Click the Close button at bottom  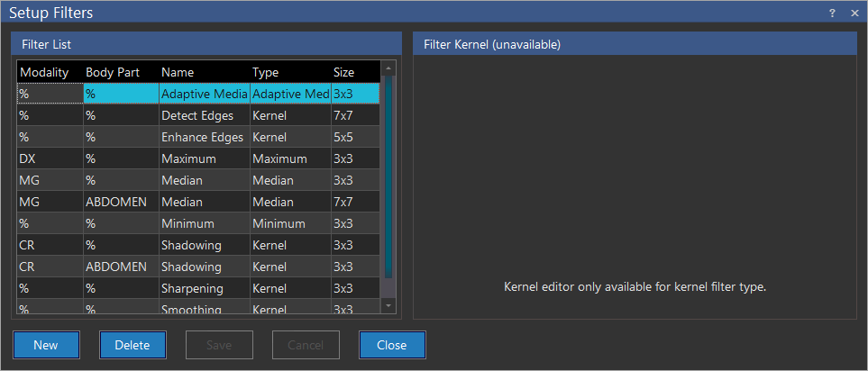[x=392, y=345]
